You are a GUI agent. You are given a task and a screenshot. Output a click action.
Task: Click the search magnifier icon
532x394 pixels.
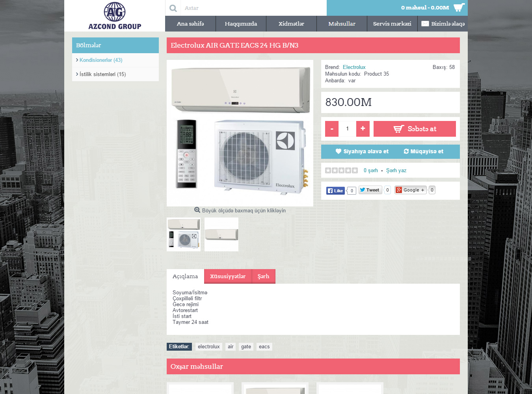click(173, 8)
